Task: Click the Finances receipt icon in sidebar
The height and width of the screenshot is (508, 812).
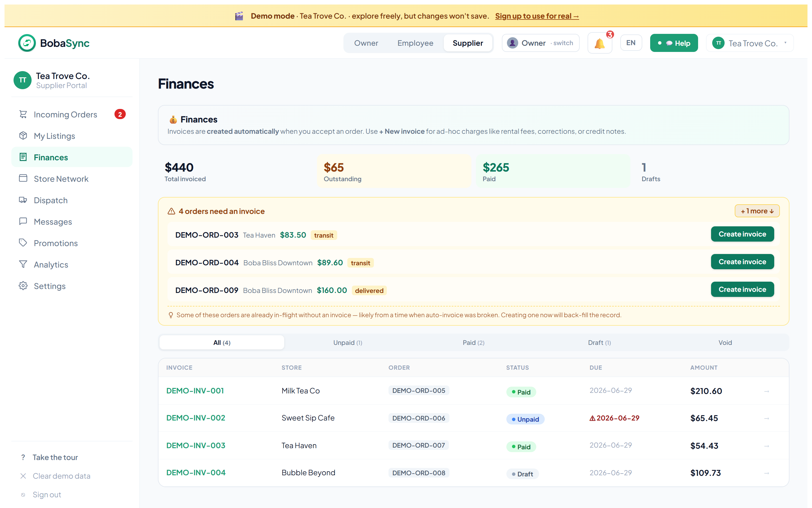Action: point(23,157)
